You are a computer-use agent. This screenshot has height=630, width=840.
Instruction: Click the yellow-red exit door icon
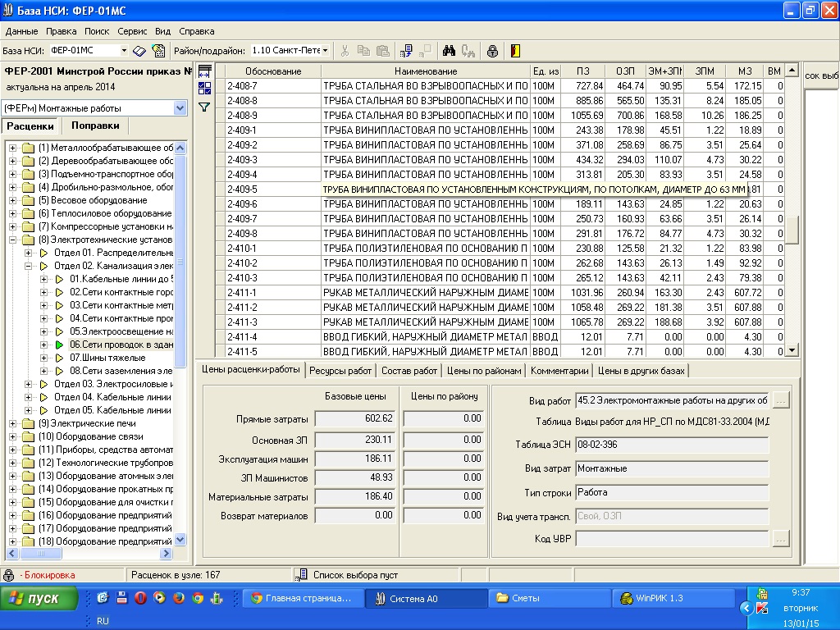516,51
